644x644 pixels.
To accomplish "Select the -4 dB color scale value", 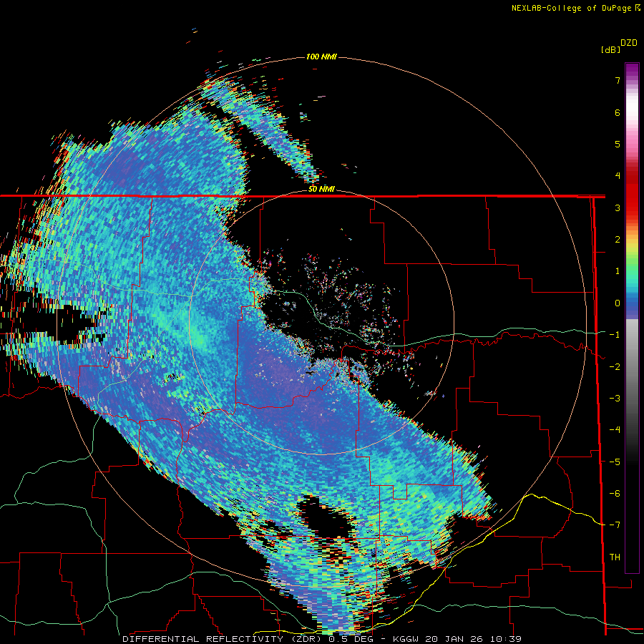I will pyautogui.click(x=615, y=430).
